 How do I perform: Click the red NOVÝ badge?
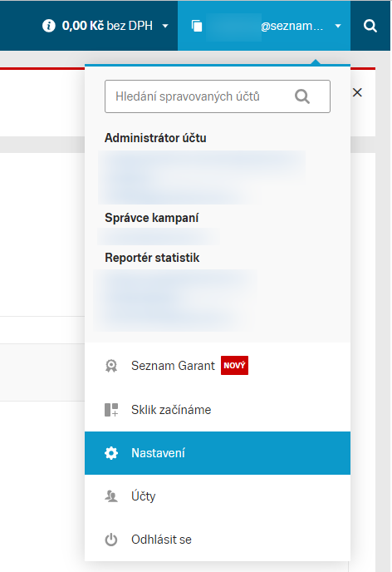[234, 366]
